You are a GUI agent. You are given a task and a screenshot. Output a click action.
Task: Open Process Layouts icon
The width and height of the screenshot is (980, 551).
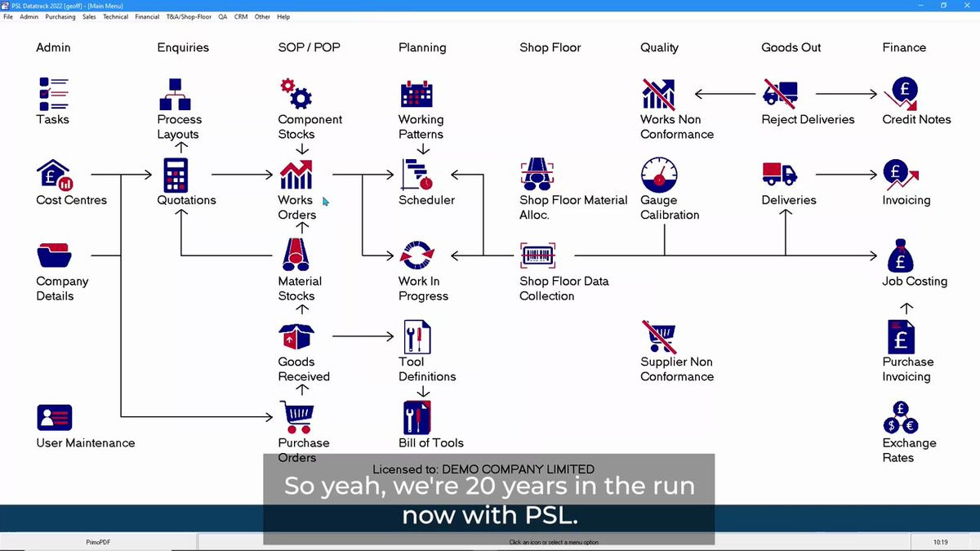175,94
